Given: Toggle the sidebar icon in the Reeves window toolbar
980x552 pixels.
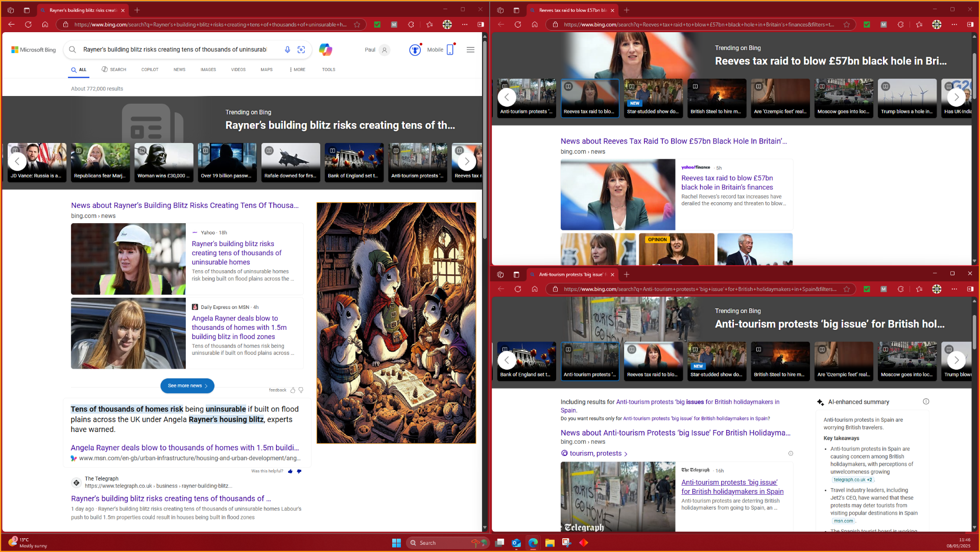Looking at the screenshot, I should point(970,25).
